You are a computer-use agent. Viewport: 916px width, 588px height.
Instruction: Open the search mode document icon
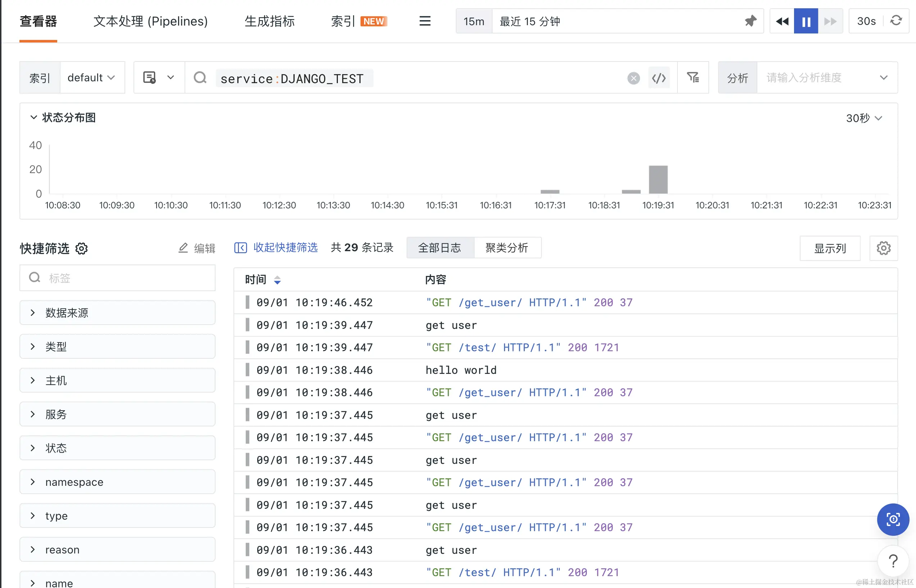[x=149, y=77]
